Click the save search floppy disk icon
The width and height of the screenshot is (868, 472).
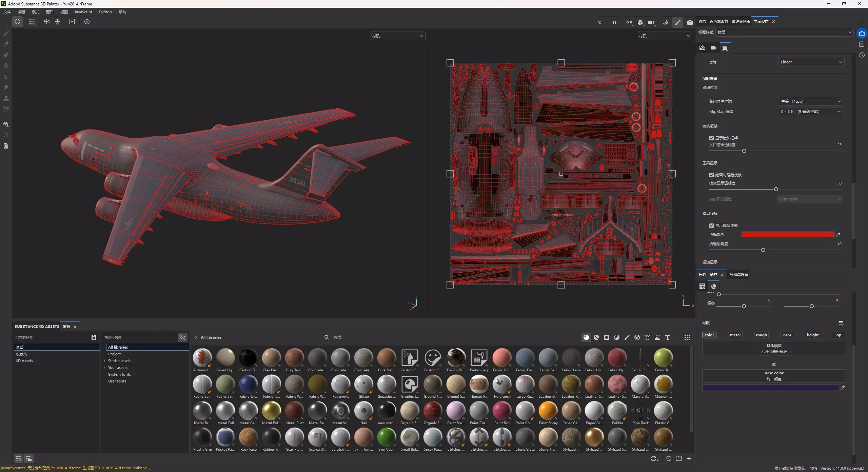pos(94,337)
